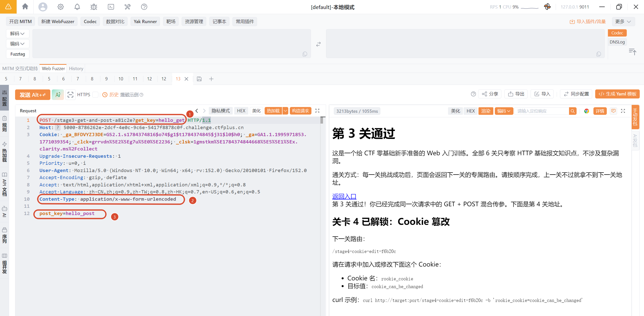Click the AI assistant icon beside send
Image resolution: width=644 pixels, height=316 pixels.
click(x=58, y=95)
